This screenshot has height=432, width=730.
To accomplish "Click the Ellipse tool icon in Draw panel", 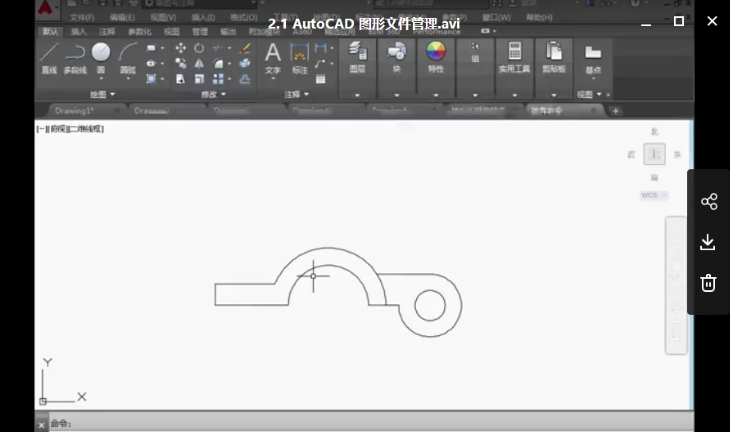I will 151,63.
